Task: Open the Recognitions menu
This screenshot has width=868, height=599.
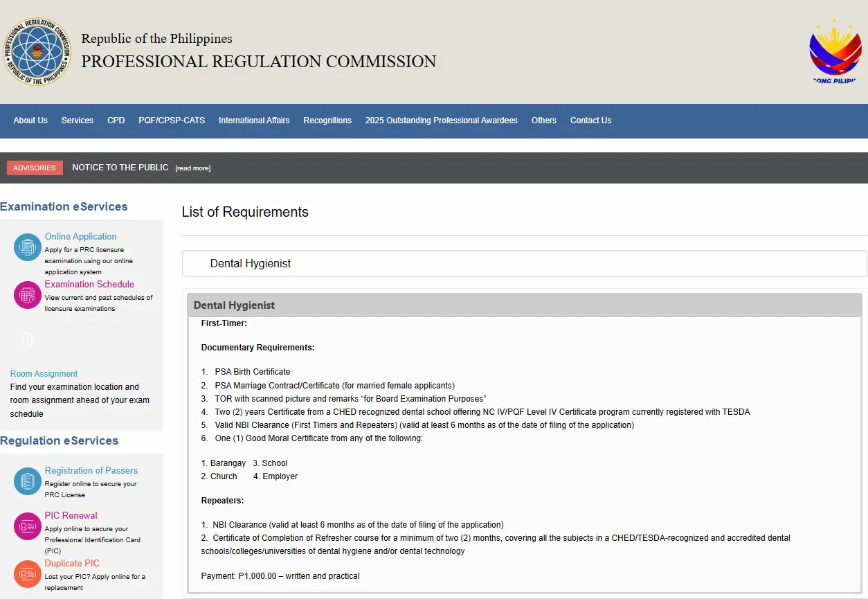Action: pyautogui.click(x=327, y=120)
